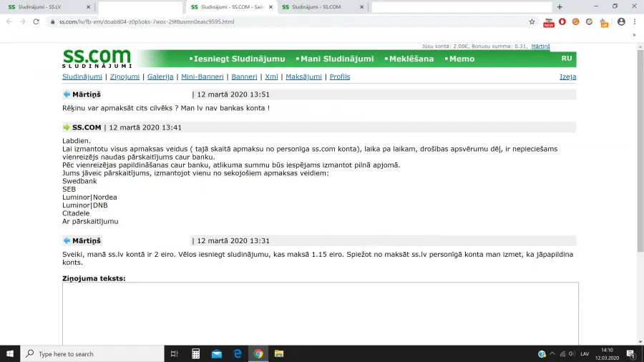Open the red Opera-style extension icon
The height and width of the screenshot is (362, 644).
pos(562,21)
